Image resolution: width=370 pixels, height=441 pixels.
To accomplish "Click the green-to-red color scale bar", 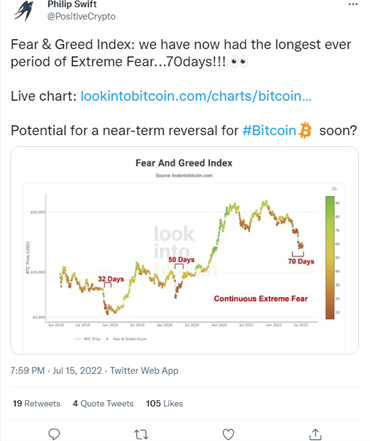I will click(330, 258).
